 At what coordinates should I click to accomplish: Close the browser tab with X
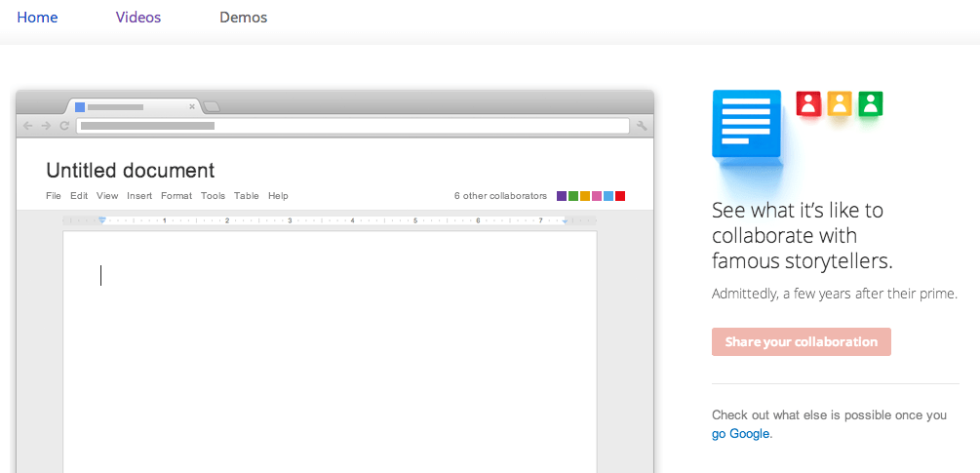pyautogui.click(x=192, y=106)
